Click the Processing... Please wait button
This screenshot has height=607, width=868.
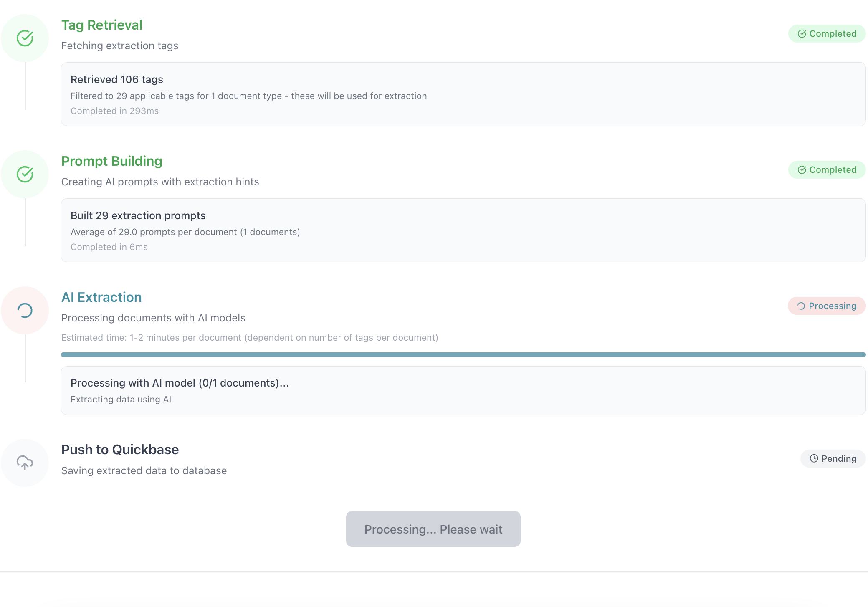[433, 529]
